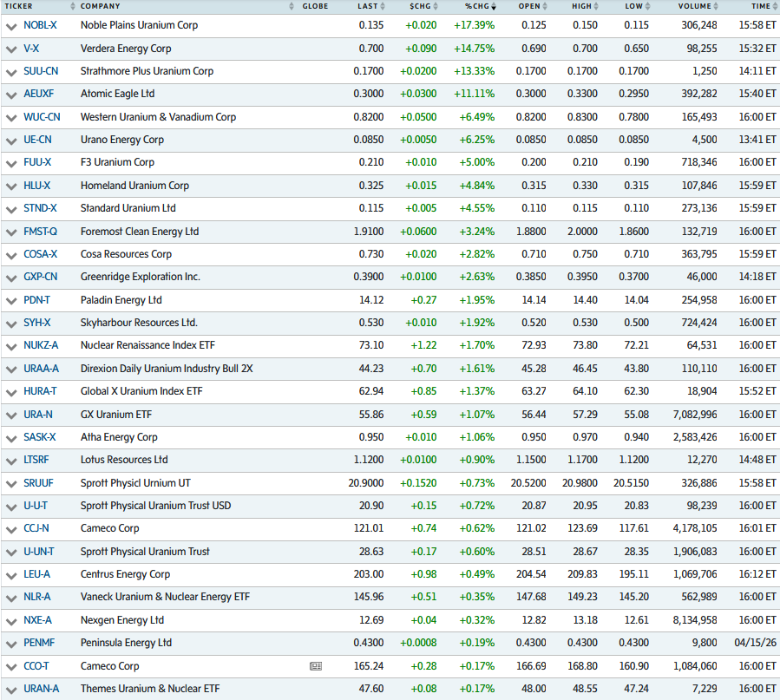780x700 pixels.
Task: Open the CCO-T ticker link
Action: click(36, 665)
